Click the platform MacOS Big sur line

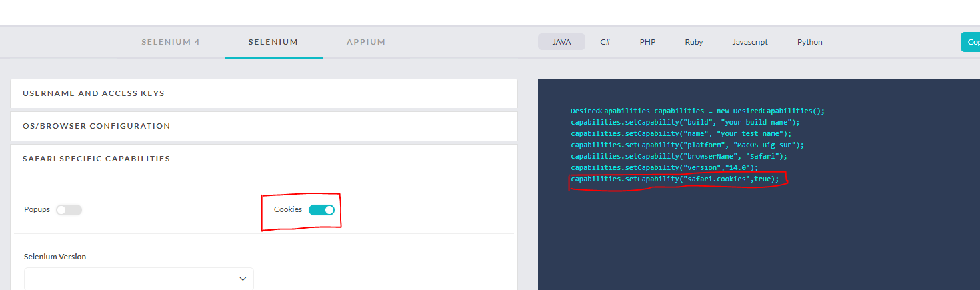(x=687, y=145)
